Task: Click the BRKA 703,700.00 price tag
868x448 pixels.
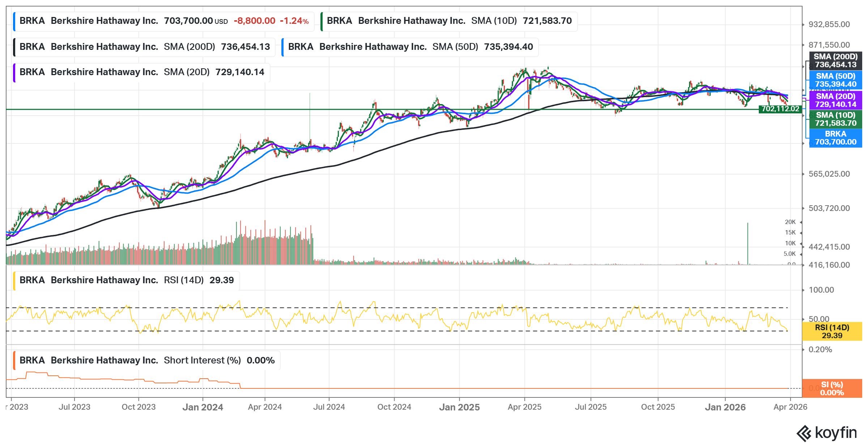Action: pos(835,138)
